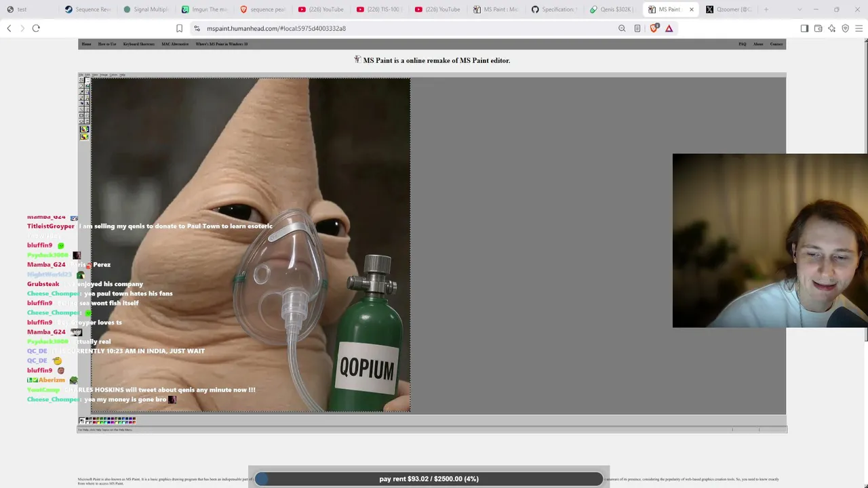The image size is (868, 488).
Task: Open the browser hamburger main menu
Action: tap(859, 28)
